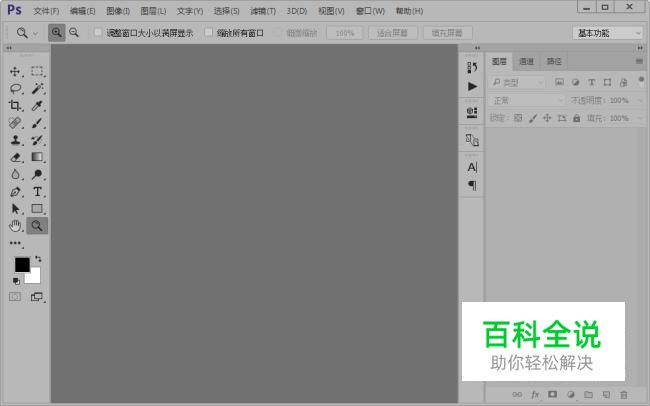This screenshot has width=650, height=406.
Task: Select the Magic Wand tool
Action: coord(37,88)
